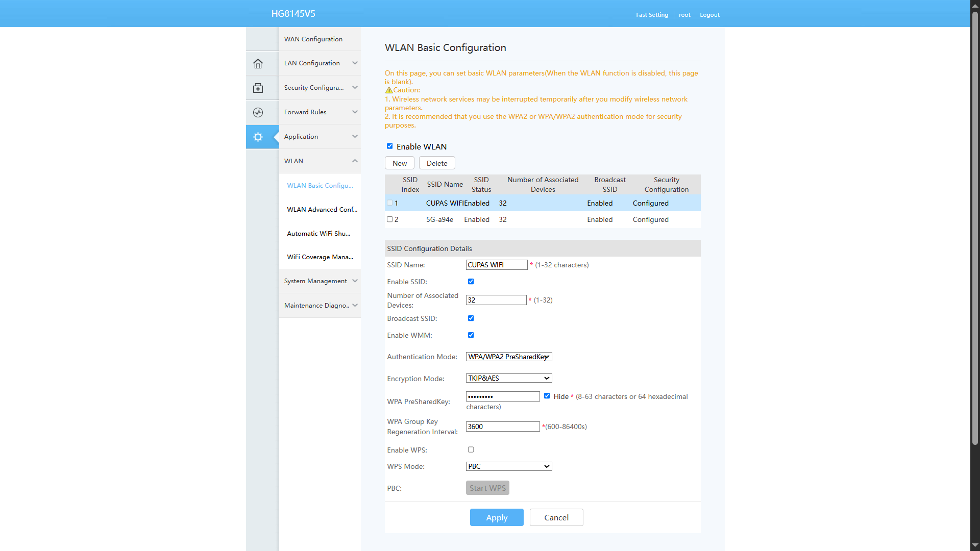
Task: Open Automatic WiFi Shutdown submenu
Action: [318, 234]
